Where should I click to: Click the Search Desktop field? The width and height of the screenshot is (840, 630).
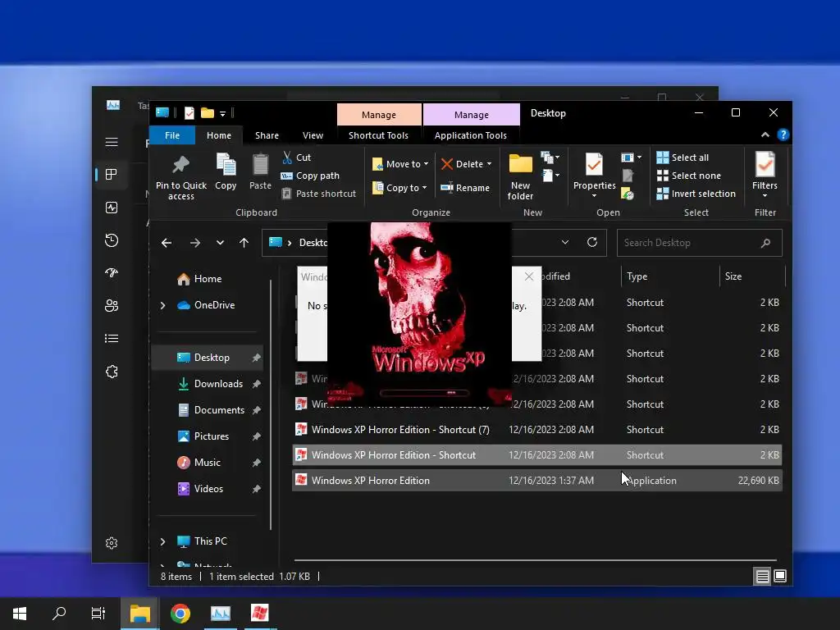click(699, 243)
